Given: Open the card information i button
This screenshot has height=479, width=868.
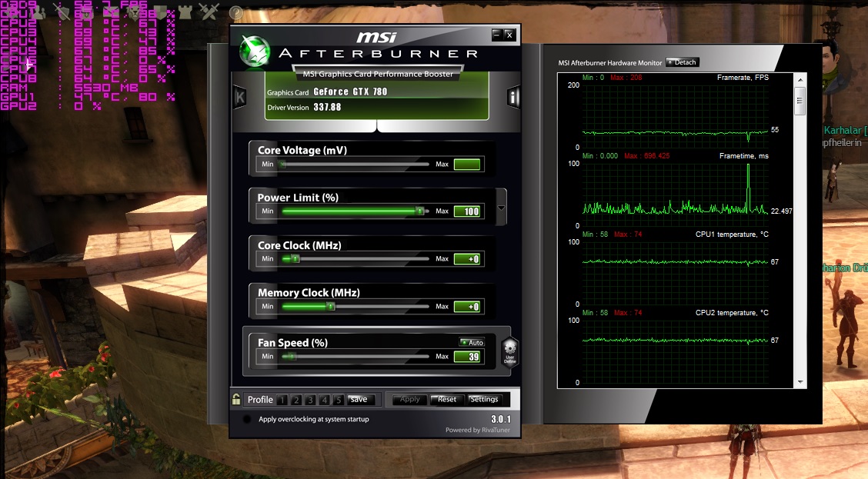Looking at the screenshot, I should tap(513, 98).
